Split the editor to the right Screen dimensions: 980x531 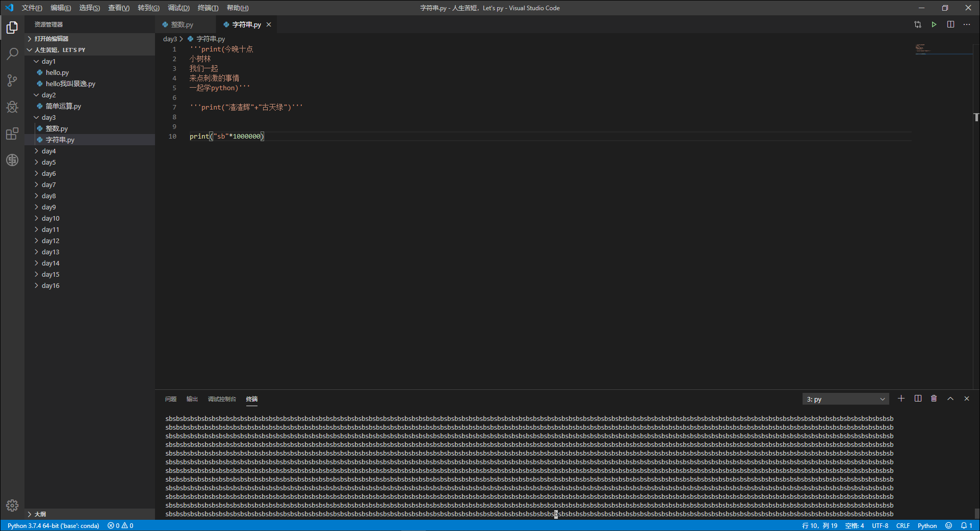(x=950, y=24)
